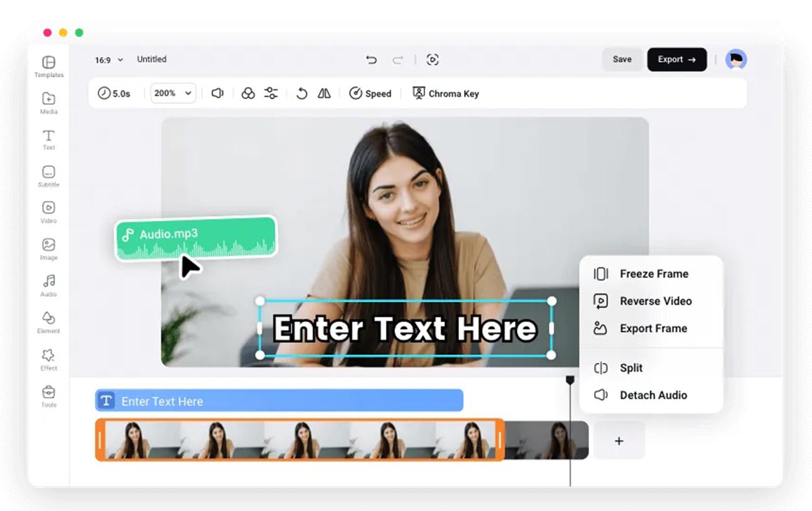Click the timeline playhead marker
This screenshot has height=511, width=812.
570,380
